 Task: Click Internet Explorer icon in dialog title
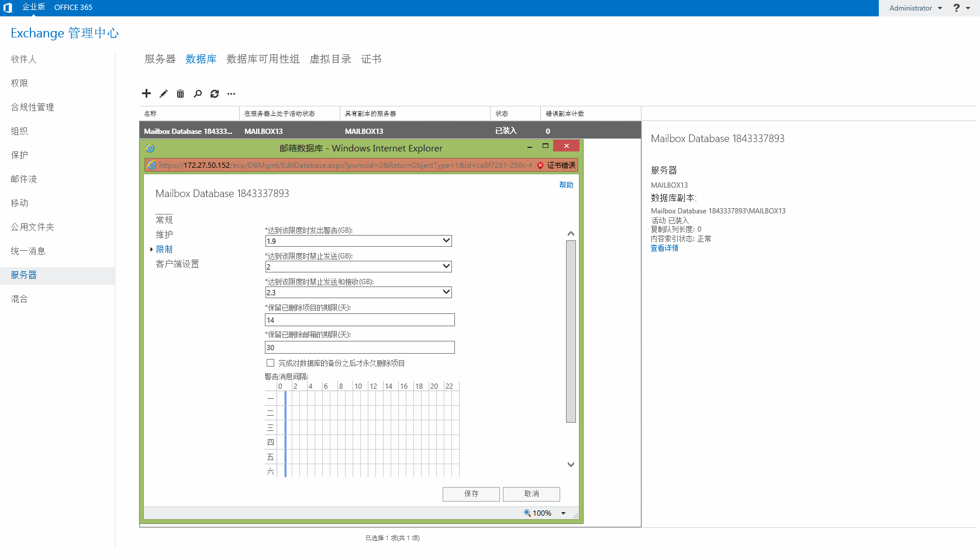150,148
